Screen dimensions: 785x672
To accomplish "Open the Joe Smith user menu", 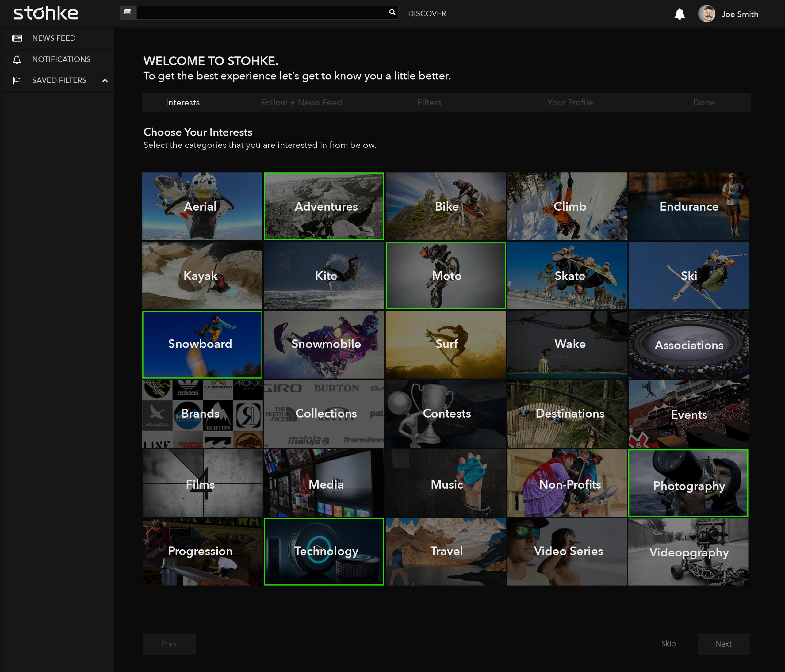I will tap(739, 14).
